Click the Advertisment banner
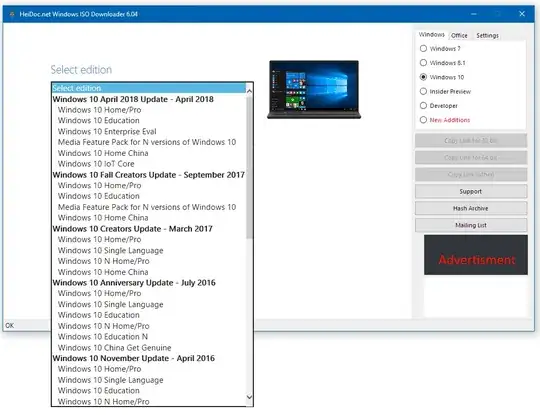 (476, 255)
